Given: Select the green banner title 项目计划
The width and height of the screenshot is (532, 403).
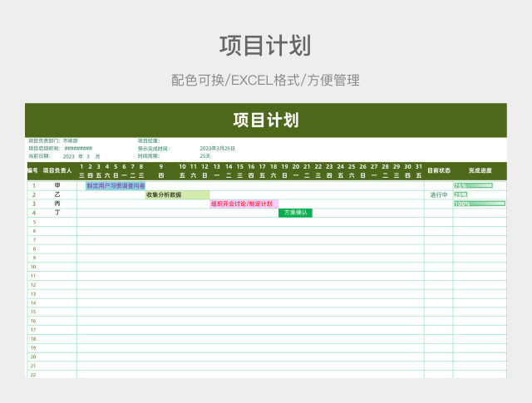Looking at the screenshot, I should pyautogui.click(x=266, y=120).
